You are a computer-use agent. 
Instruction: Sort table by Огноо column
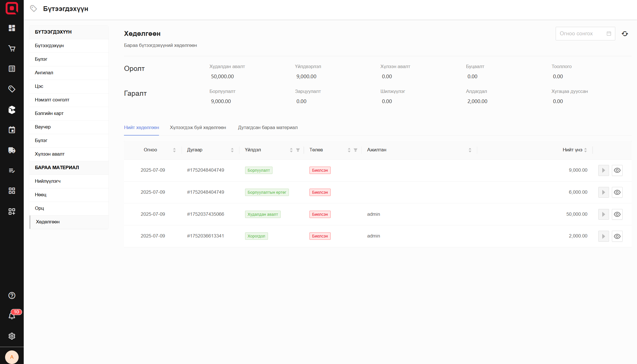[x=174, y=150]
